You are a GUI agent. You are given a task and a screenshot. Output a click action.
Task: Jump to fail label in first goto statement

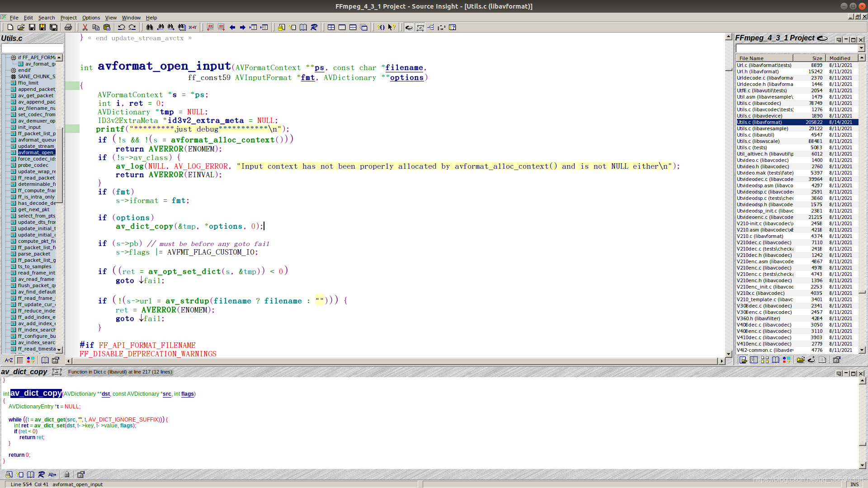[152, 281]
